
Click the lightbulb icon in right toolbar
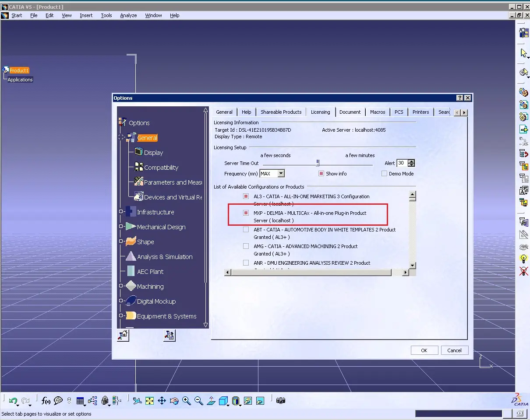click(x=523, y=259)
